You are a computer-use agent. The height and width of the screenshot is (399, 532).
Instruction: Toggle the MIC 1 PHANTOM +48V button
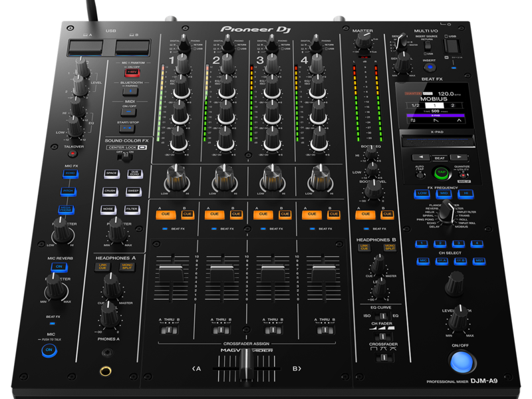132,72
